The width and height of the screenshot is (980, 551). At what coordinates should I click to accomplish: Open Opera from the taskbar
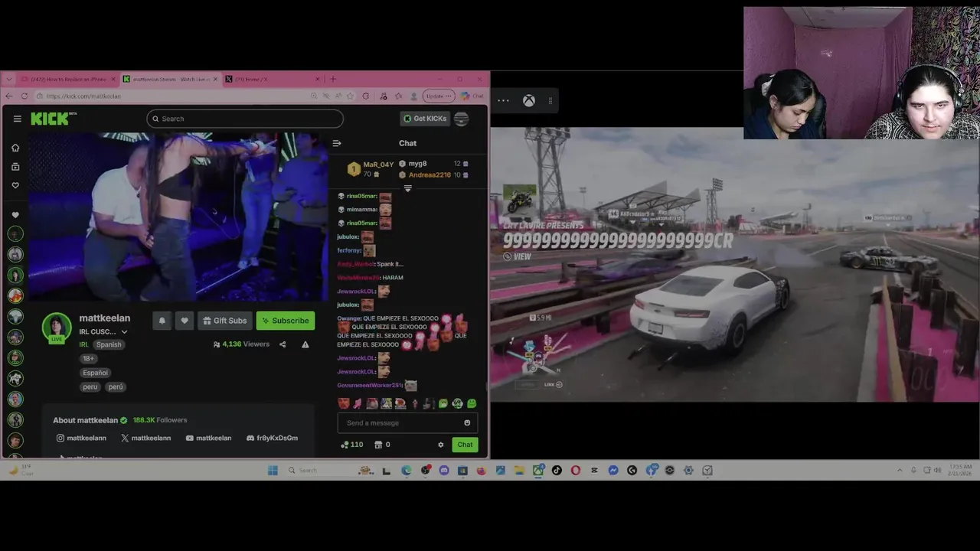pos(576,470)
